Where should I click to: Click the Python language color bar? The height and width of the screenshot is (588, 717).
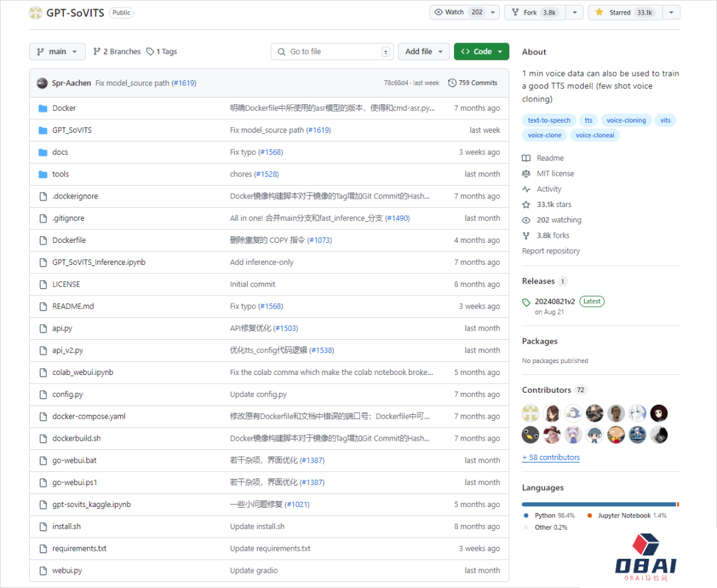(x=598, y=504)
